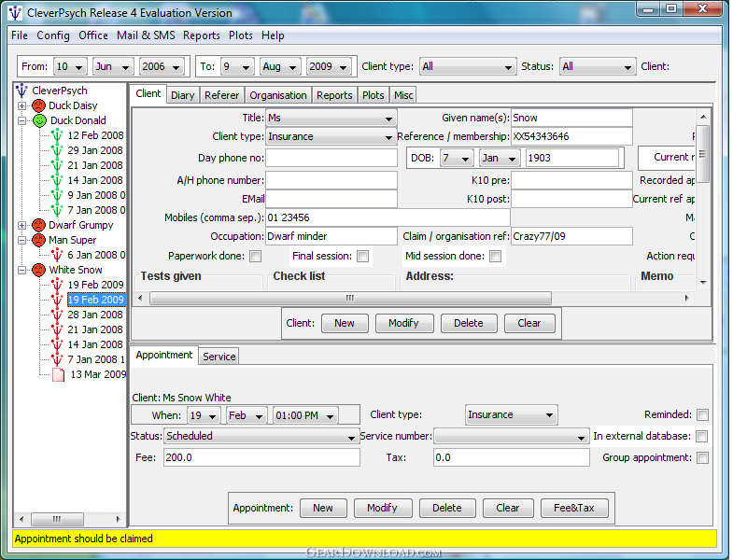Open the To year dropdown showing 2009

[329, 66]
